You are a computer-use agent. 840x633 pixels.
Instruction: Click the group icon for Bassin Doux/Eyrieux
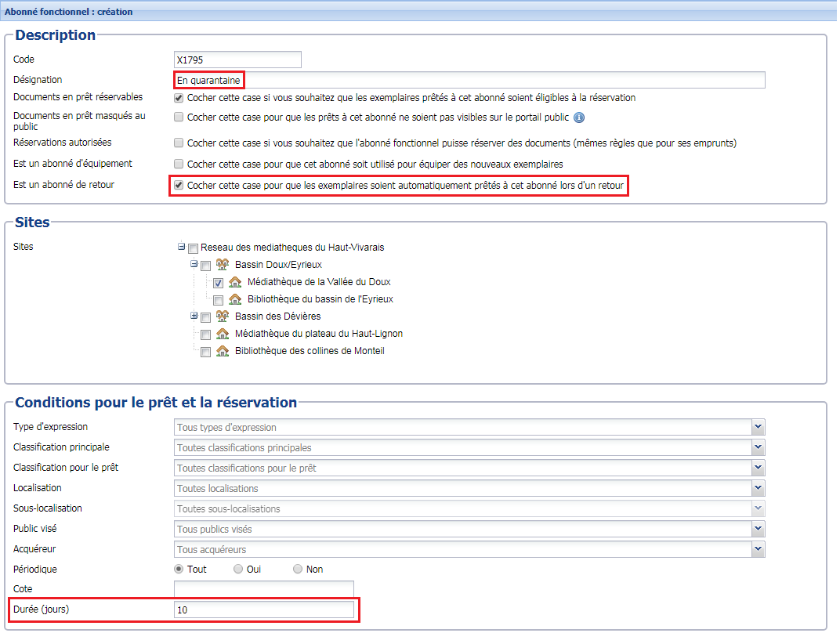pyautogui.click(x=223, y=265)
